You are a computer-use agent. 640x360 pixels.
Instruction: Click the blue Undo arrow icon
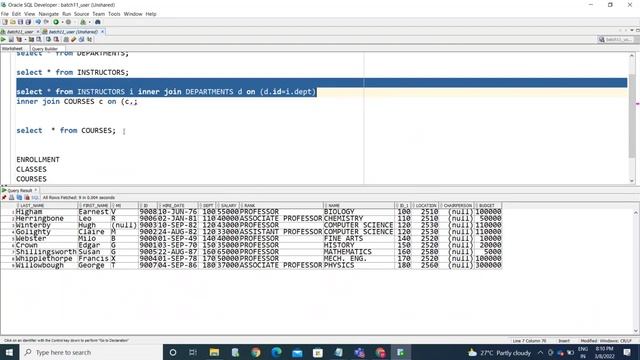[x=38, y=22]
